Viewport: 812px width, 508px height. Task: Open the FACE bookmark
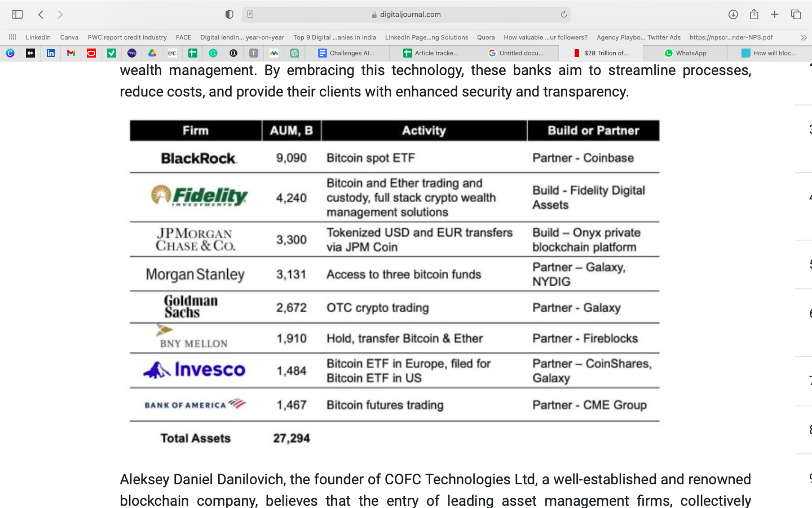pyautogui.click(x=184, y=37)
